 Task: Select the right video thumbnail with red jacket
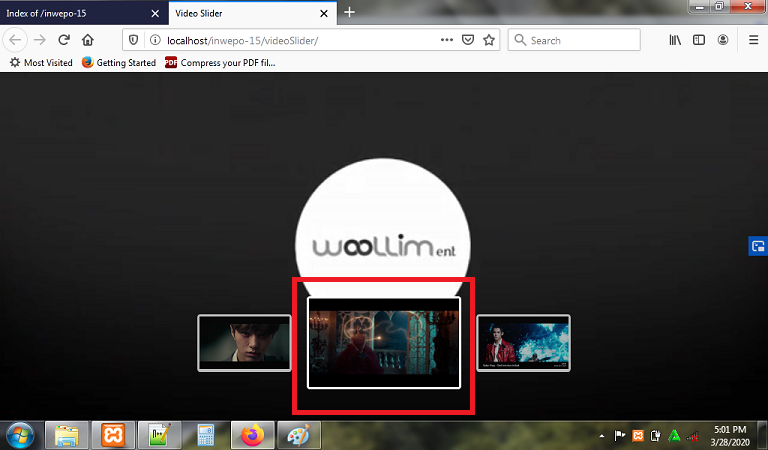click(524, 343)
